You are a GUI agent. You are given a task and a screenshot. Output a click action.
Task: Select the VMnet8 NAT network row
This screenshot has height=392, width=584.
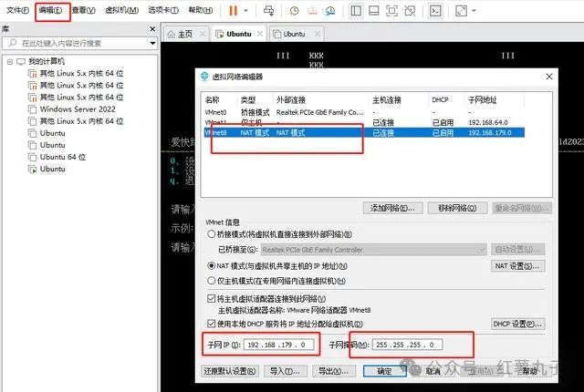tap(364, 133)
